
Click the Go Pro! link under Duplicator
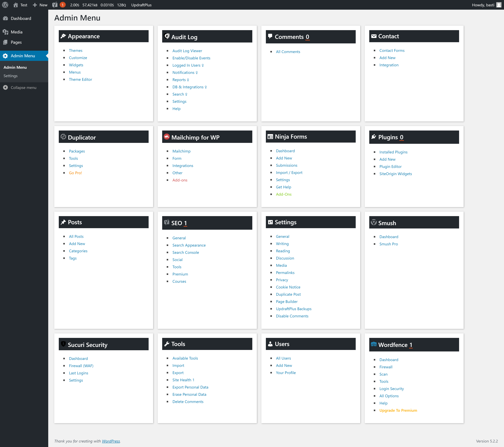(76, 173)
